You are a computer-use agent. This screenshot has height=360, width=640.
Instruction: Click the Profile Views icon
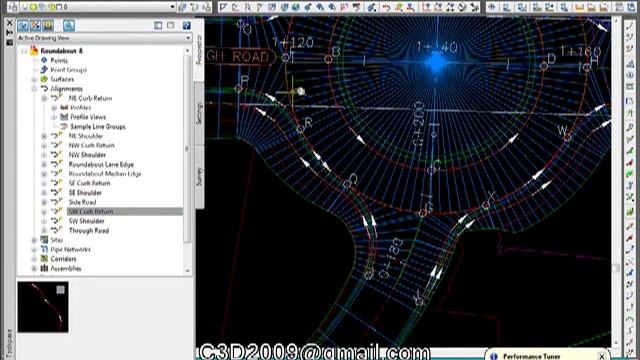click(64, 117)
